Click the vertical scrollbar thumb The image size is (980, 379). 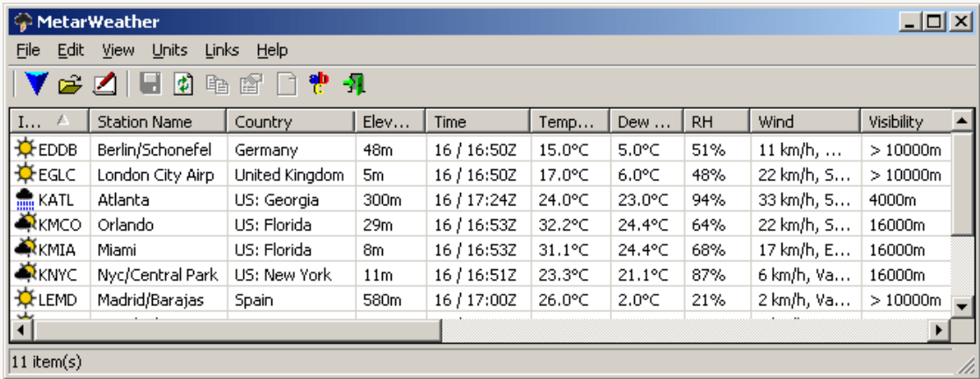(962, 183)
